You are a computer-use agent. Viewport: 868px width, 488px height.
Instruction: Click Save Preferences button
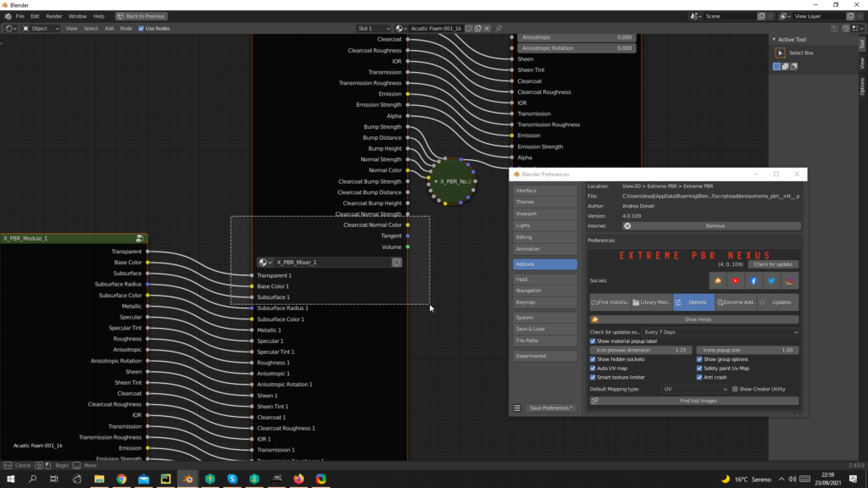pyautogui.click(x=551, y=408)
